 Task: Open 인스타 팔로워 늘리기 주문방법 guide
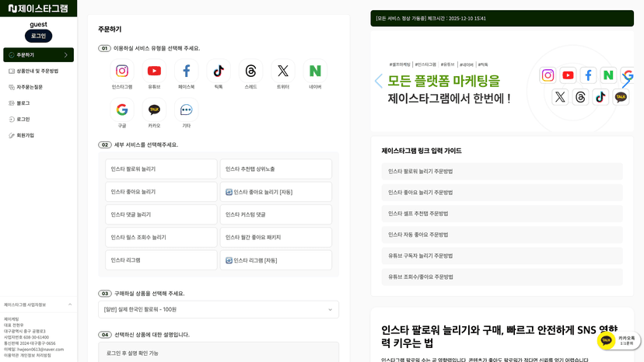click(x=502, y=172)
